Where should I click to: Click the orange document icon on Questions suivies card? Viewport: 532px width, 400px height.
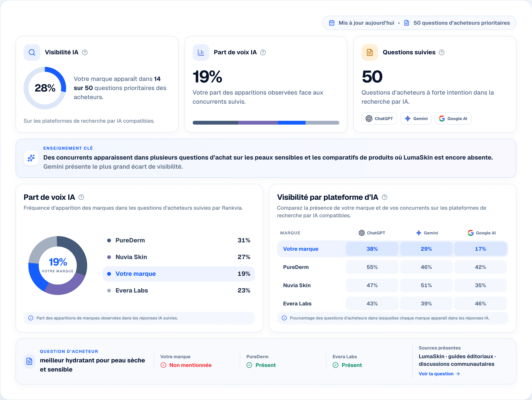tap(370, 52)
